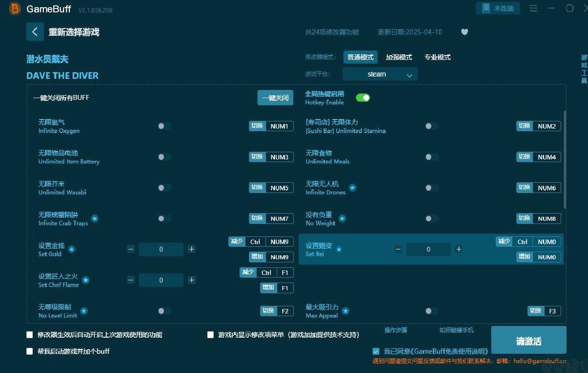Toggle Unlimited Wasabi switch

164,188
